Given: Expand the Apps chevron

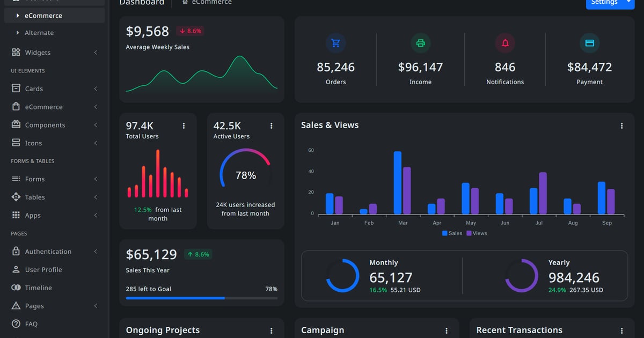Looking at the screenshot, I should (96, 215).
